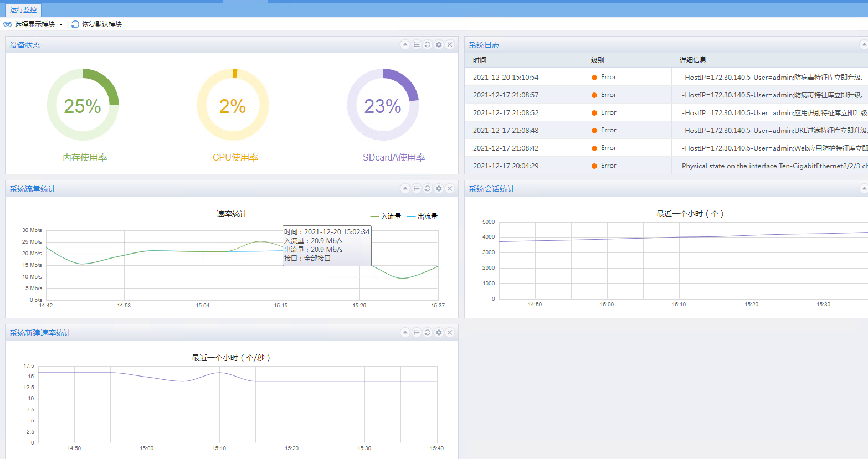Click Error level in the 20:04:29 log row
This screenshot has height=459, width=868.
[604, 166]
